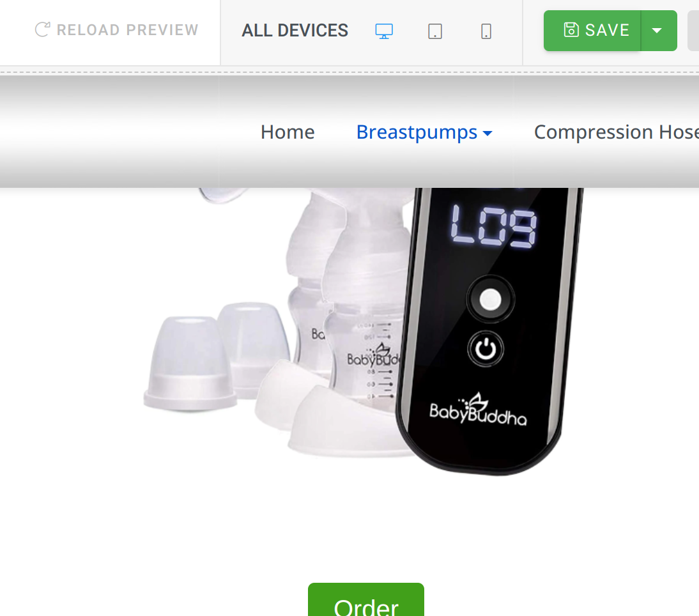Expand the caret next to Breastpumps

click(x=488, y=134)
